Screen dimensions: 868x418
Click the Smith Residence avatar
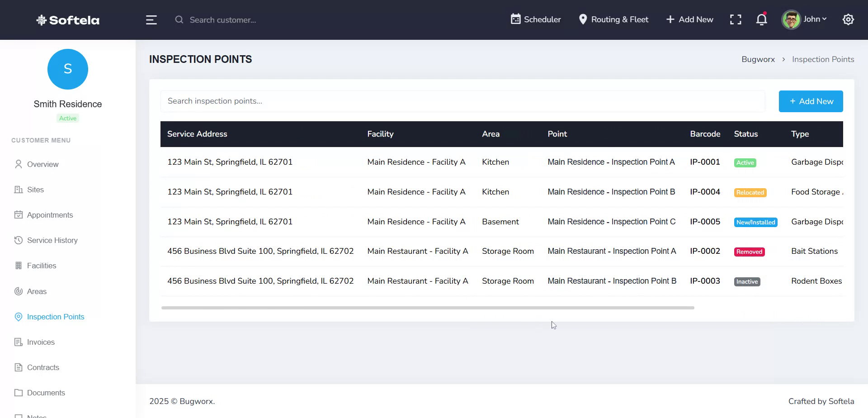[67, 69]
